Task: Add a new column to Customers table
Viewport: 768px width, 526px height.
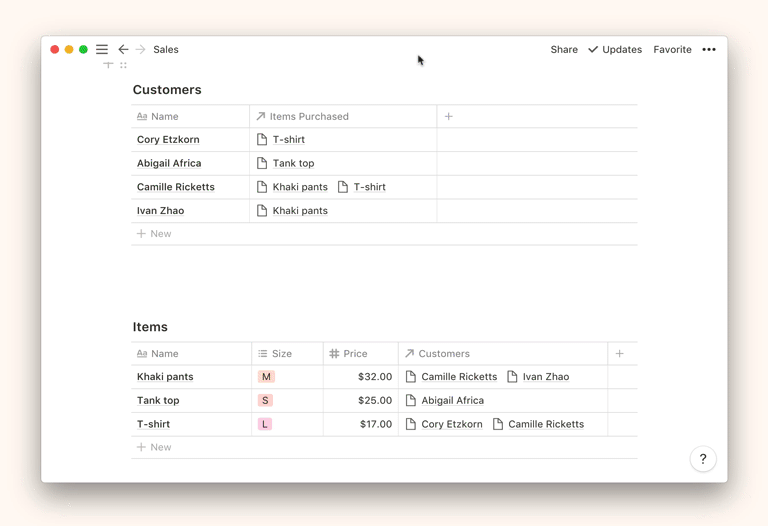Action: (449, 117)
